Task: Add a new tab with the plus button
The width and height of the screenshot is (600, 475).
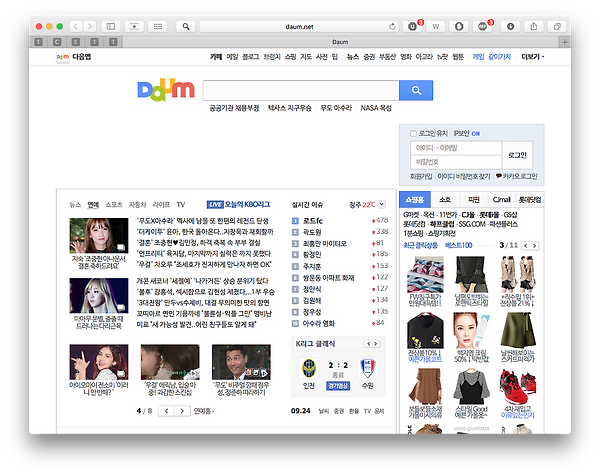Action: point(565,42)
